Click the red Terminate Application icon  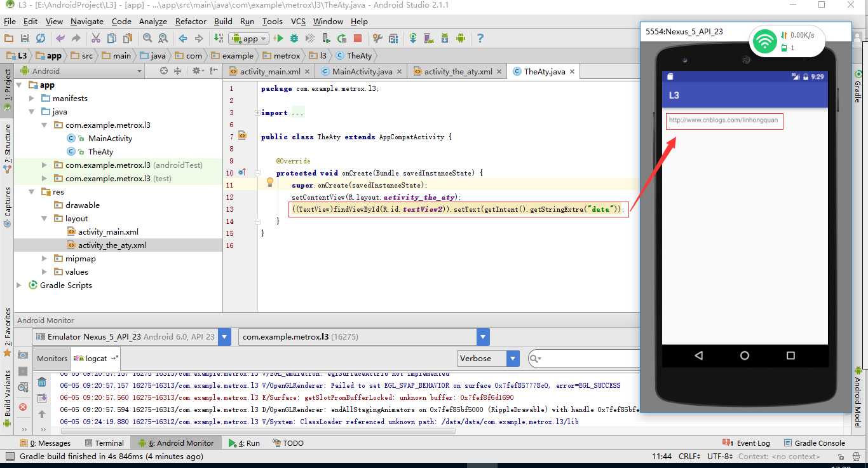tap(23, 407)
